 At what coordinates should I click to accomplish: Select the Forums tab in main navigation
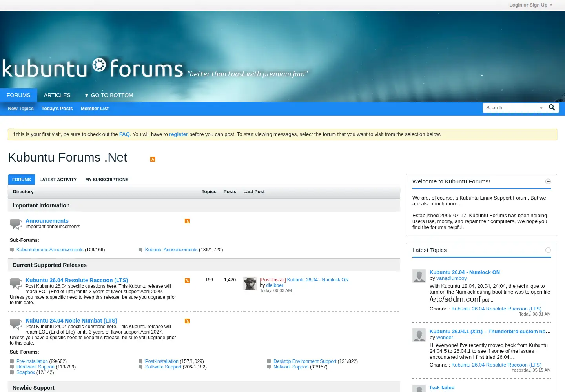click(x=18, y=95)
